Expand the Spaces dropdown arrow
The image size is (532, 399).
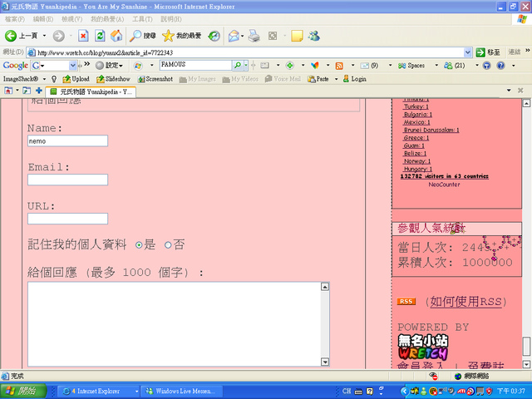(436, 65)
